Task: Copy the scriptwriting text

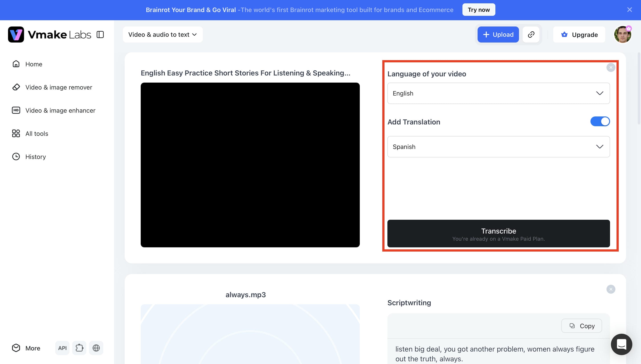Action: click(582, 326)
